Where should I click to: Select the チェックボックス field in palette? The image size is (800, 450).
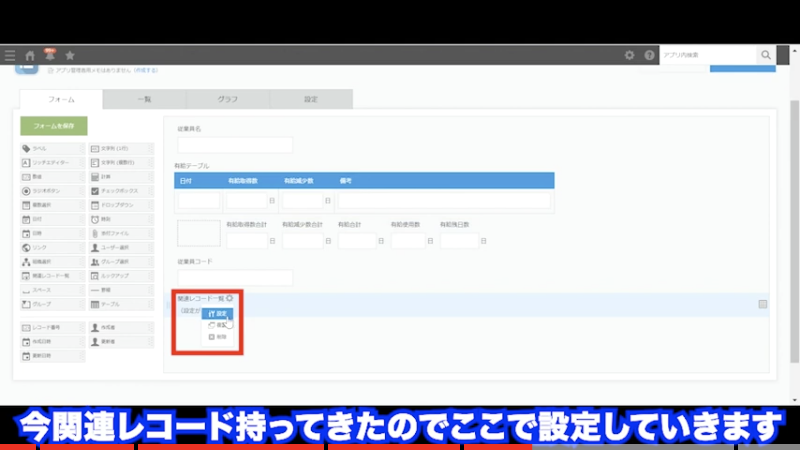[120, 190]
